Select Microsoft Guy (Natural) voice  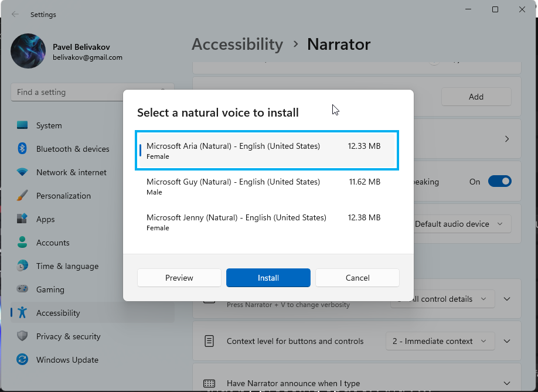[x=267, y=186]
